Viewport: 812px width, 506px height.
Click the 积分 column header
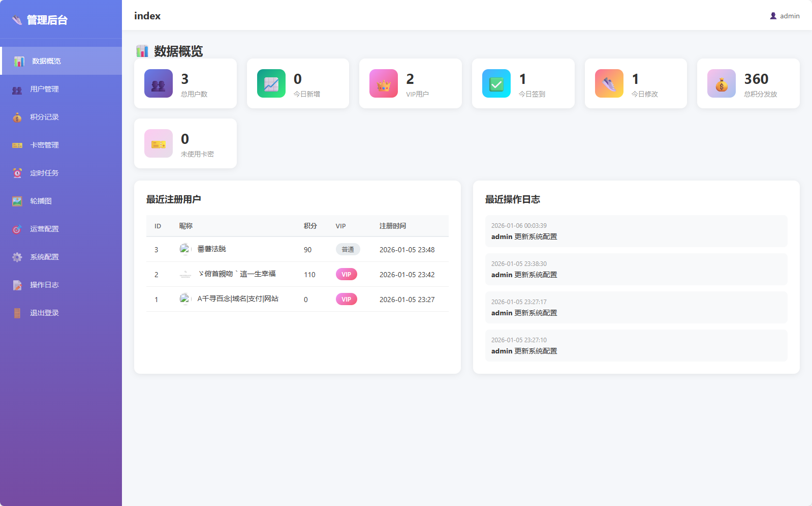[310, 226]
